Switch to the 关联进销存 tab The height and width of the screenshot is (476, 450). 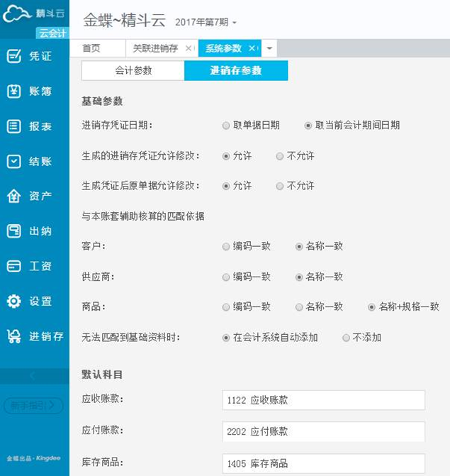point(155,48)
